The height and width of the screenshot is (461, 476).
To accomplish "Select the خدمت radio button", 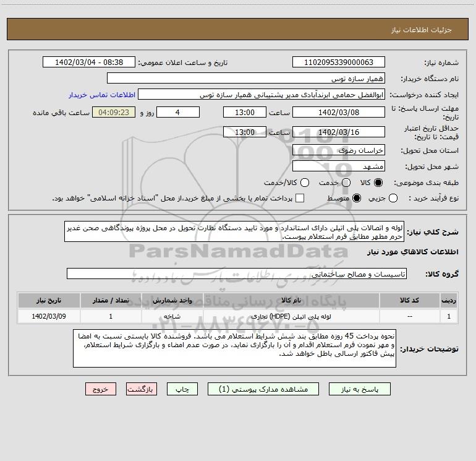I will pyautogui.click(x=346, y=183).
